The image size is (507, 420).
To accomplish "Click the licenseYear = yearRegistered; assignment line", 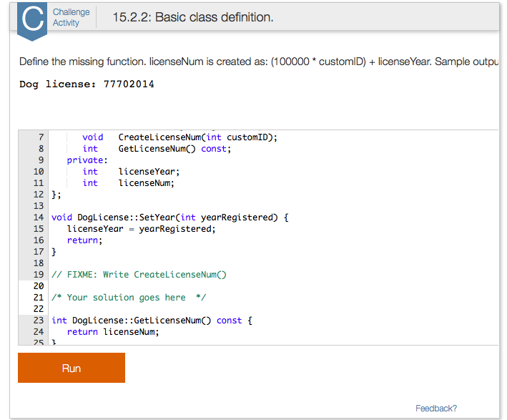I will pos(141,229).
